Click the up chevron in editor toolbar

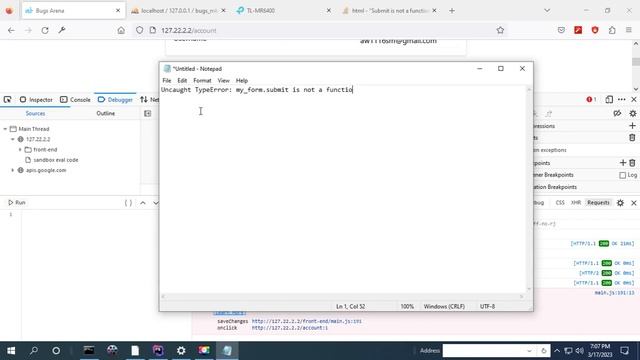pos(143,203)
